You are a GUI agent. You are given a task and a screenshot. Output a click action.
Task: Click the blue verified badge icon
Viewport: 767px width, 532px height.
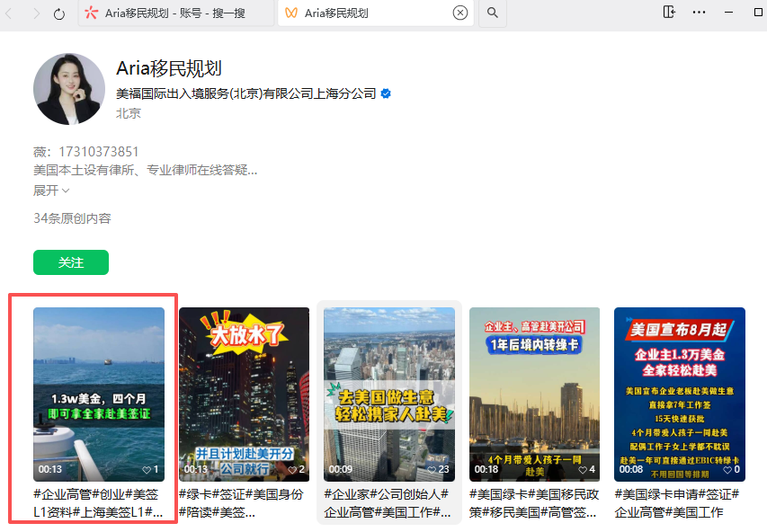386,93
